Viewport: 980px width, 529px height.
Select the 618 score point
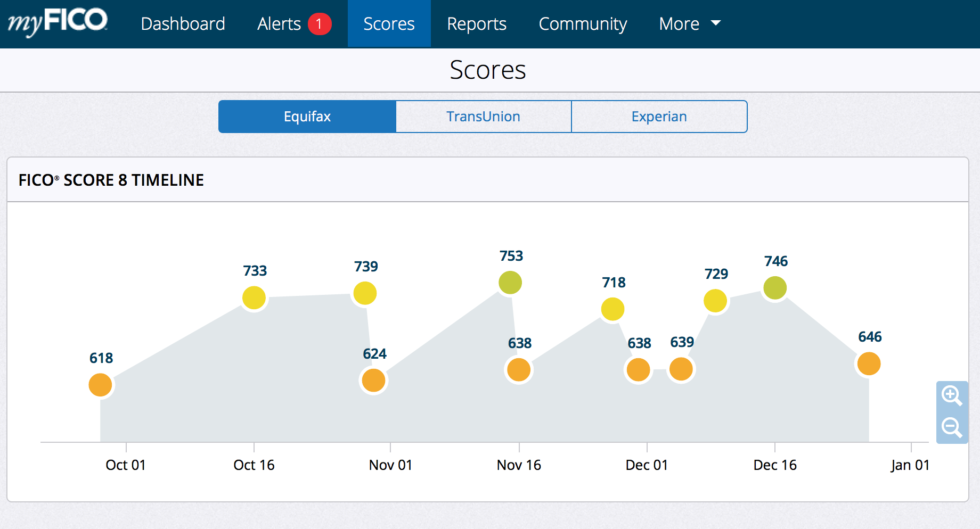pyautogui.click(x=100, y=385)
